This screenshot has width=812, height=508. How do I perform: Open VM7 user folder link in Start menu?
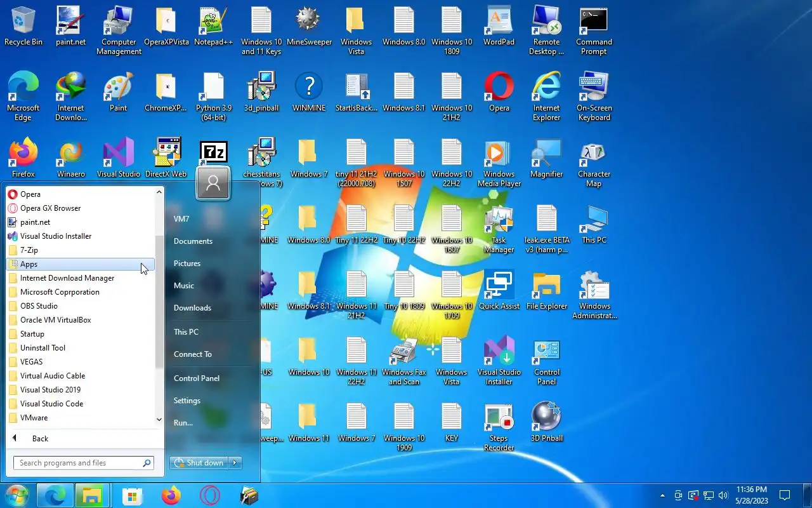pyautogui.click(x=181, y=219)
